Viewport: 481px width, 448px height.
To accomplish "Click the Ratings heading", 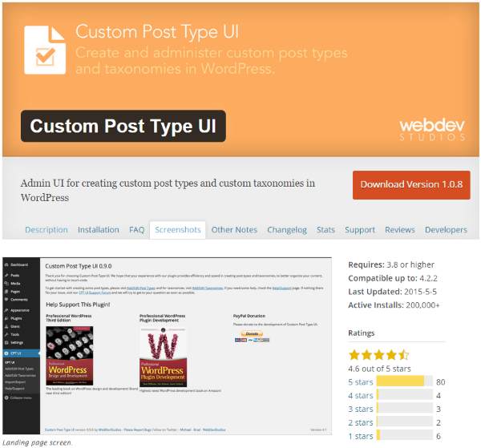I will coord(362,333).
